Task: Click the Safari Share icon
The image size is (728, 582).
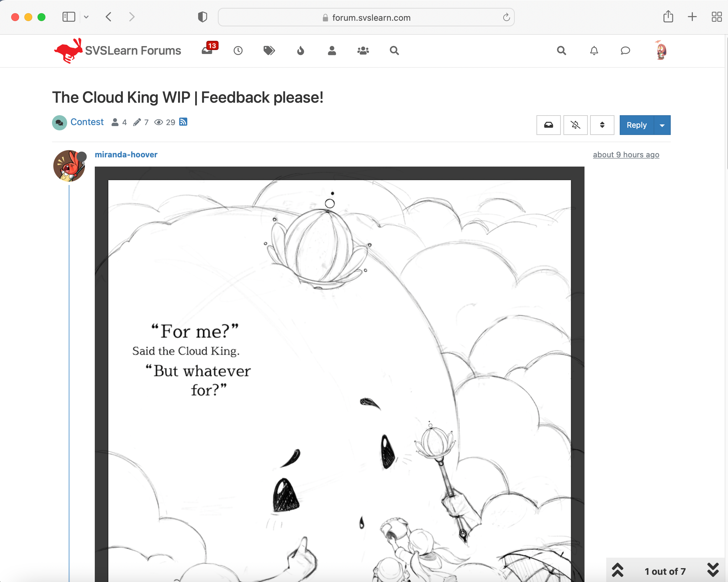Action: point(668,16)
